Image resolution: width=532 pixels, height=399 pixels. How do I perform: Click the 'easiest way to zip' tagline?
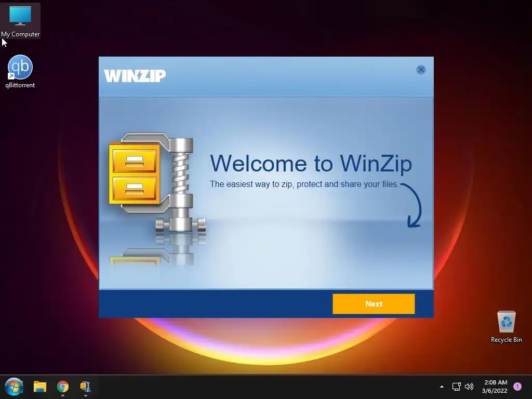point(304,184)
